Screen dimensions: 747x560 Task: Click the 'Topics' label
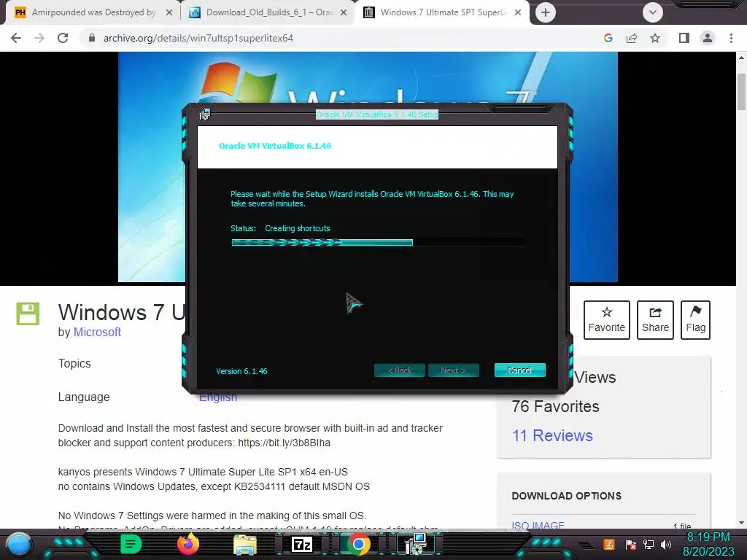pyautogui.click(x=74, y=363)
